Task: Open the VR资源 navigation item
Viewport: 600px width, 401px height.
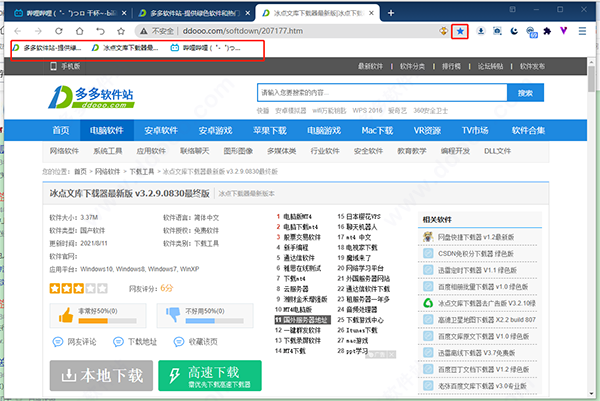Action: (427, 130)
